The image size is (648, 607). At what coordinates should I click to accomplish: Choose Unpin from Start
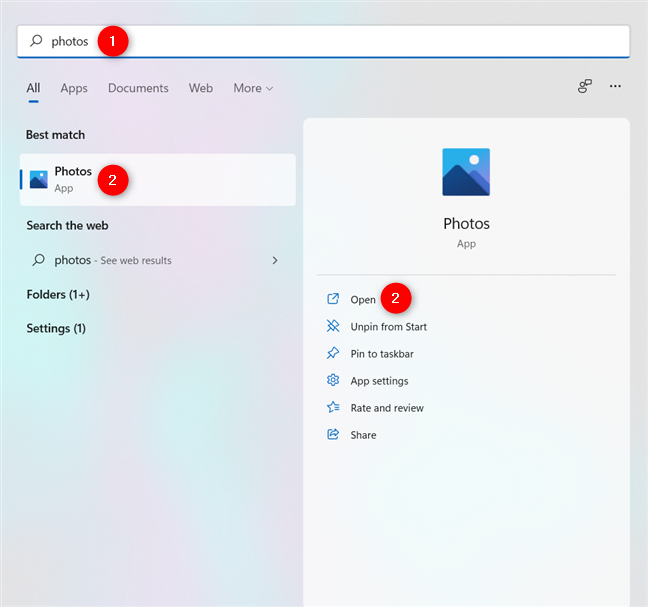click(388, 327)
